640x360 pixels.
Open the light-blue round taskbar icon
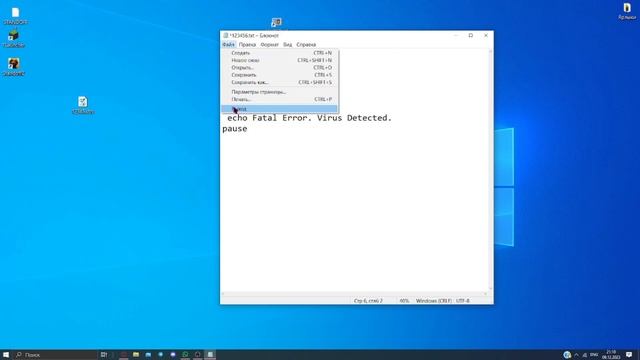[160, 355]
